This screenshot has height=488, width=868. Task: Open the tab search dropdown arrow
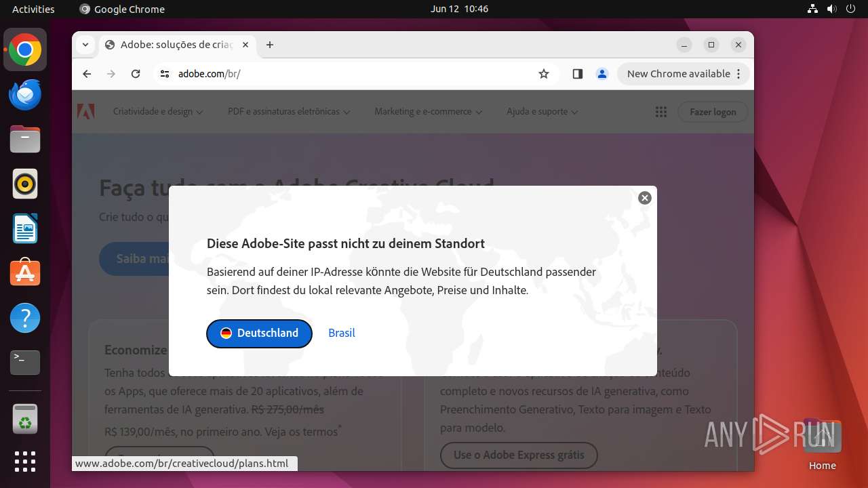pos(85,45)
